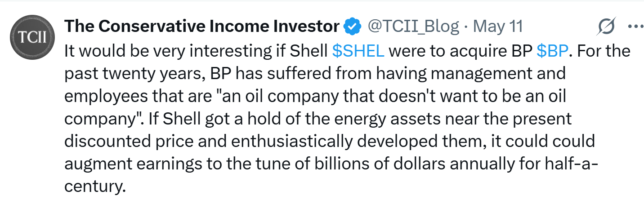Click the @TCII_Blog handle
The height and width of the screenshot is (200, 644).
tap(413, 27)
